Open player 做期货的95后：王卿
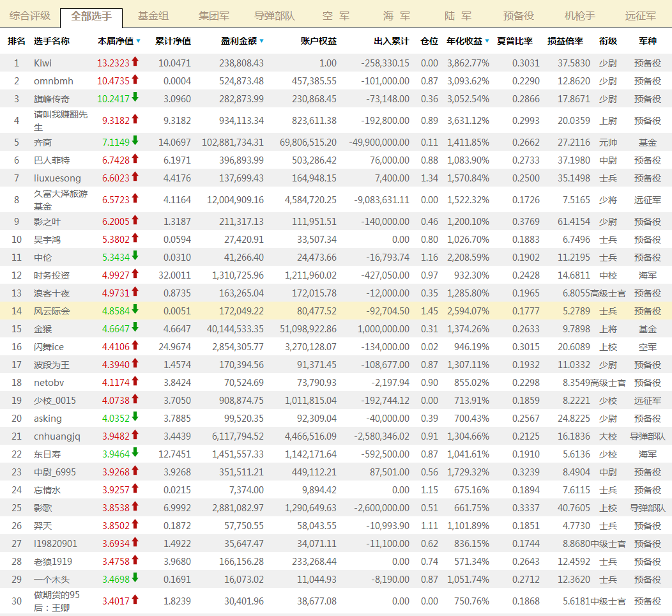672x616 pixels. [x=57, y=601]
